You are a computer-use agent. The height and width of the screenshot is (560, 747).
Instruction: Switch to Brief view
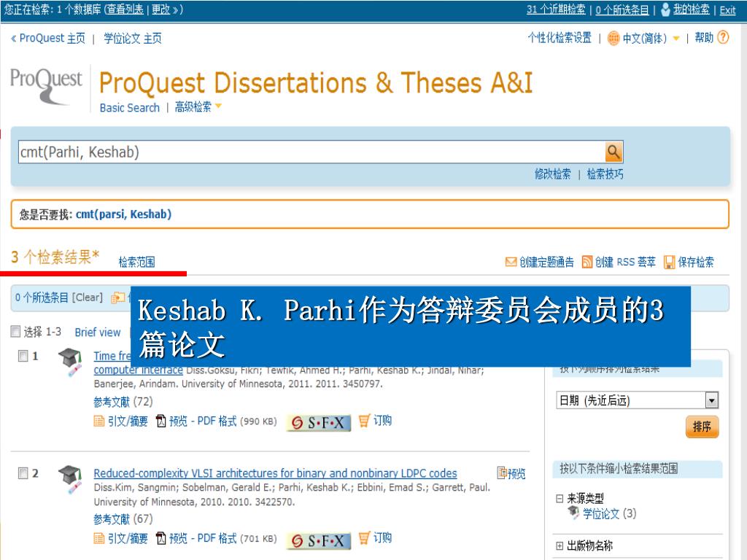(x=98, y=332)
